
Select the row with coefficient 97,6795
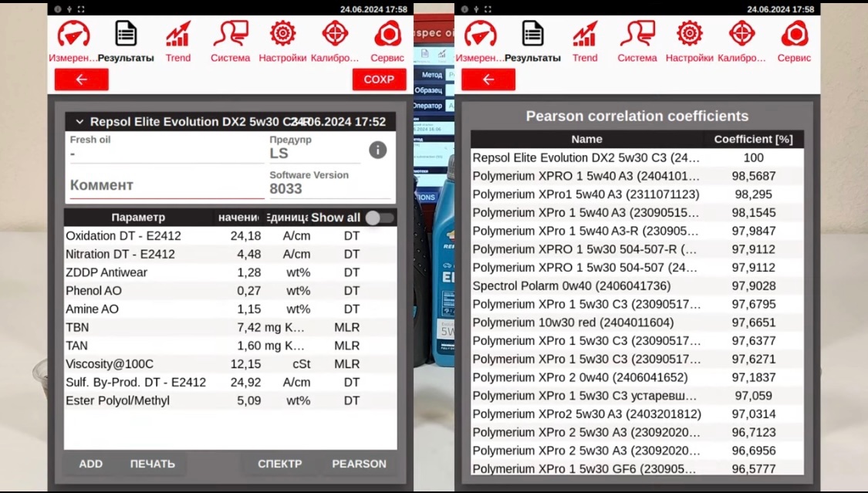click(637, 304)
